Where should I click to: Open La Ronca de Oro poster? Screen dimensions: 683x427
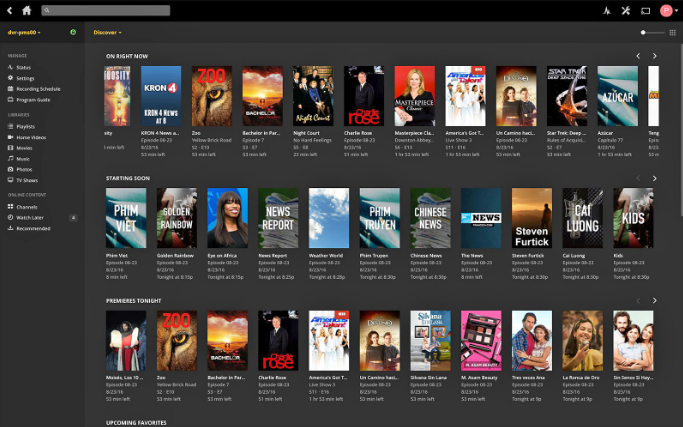582,340
